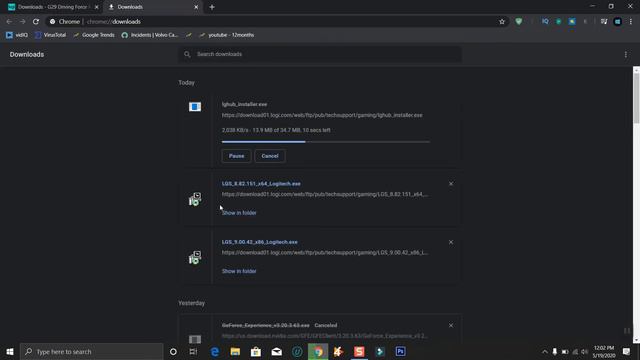Open Cortana from the taskbar
Image resolution: width=640 pixels, height=360 pixels.
click(x=173, y=351)
